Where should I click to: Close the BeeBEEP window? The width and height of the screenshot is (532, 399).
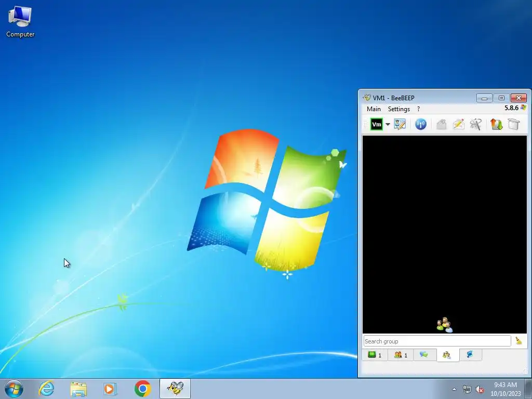(518, 98)
